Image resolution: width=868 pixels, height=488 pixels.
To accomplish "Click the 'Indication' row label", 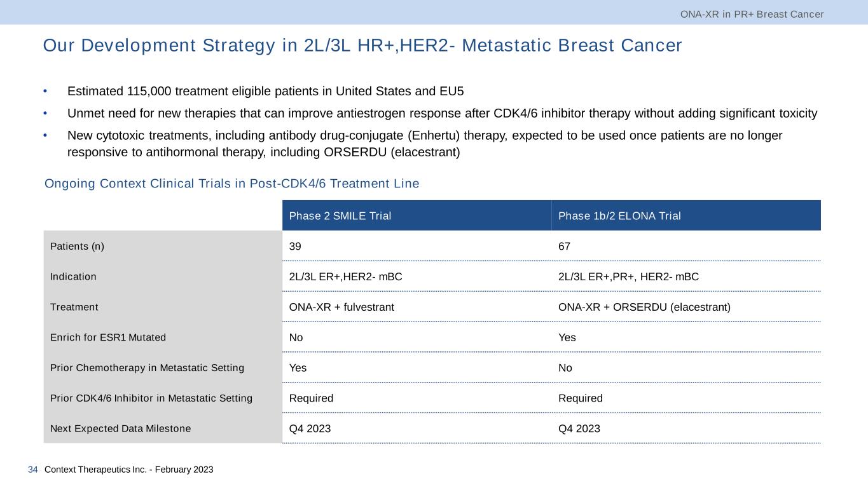I will pos(73,276).
